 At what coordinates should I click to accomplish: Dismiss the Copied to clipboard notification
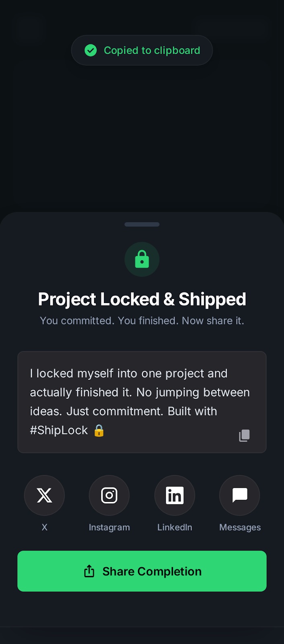[x=142, y=50]
